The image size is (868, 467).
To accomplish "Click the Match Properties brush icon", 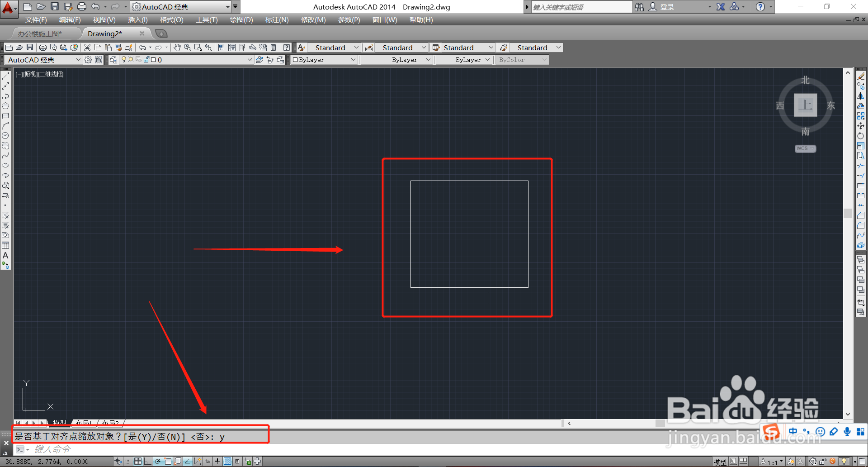I will pyautogui.click(x=119, y=48).
